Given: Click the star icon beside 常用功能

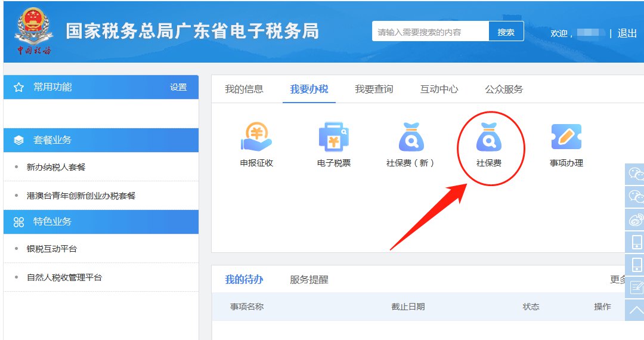Looking at the screenshot, I should click(18, 87).
